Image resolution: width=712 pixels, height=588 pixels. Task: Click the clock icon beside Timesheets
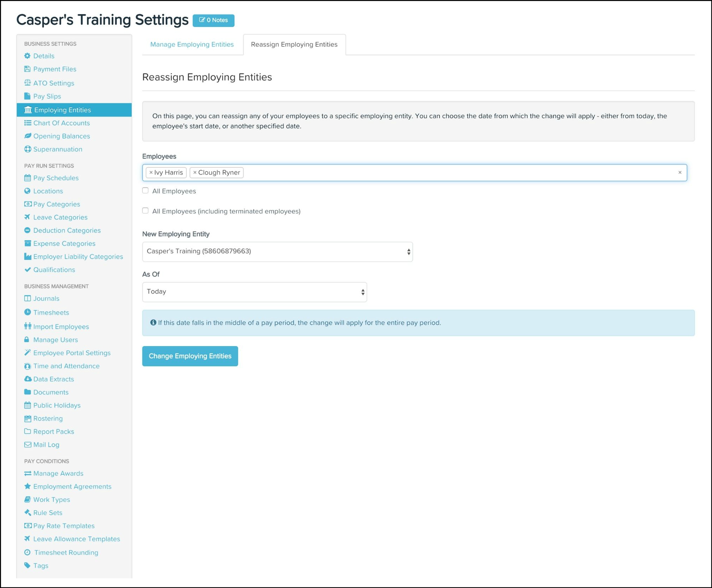tap(27, 312)
